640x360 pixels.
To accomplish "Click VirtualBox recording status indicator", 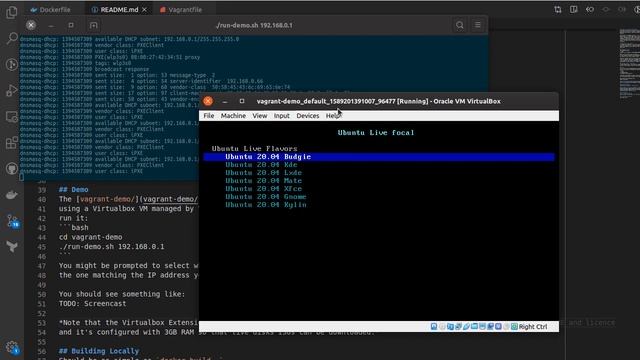I will point(490,327).
